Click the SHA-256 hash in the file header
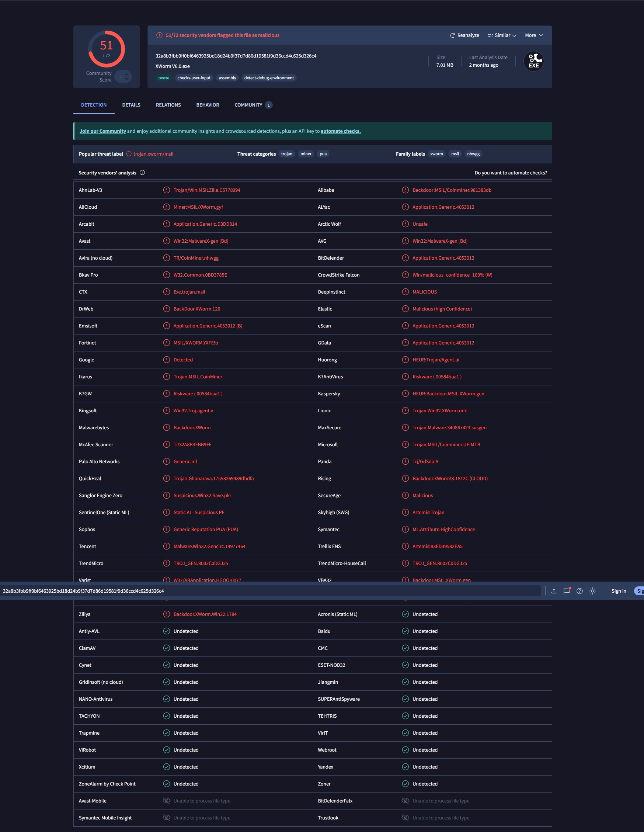This screenshot has height=832, width=644. 236,56
